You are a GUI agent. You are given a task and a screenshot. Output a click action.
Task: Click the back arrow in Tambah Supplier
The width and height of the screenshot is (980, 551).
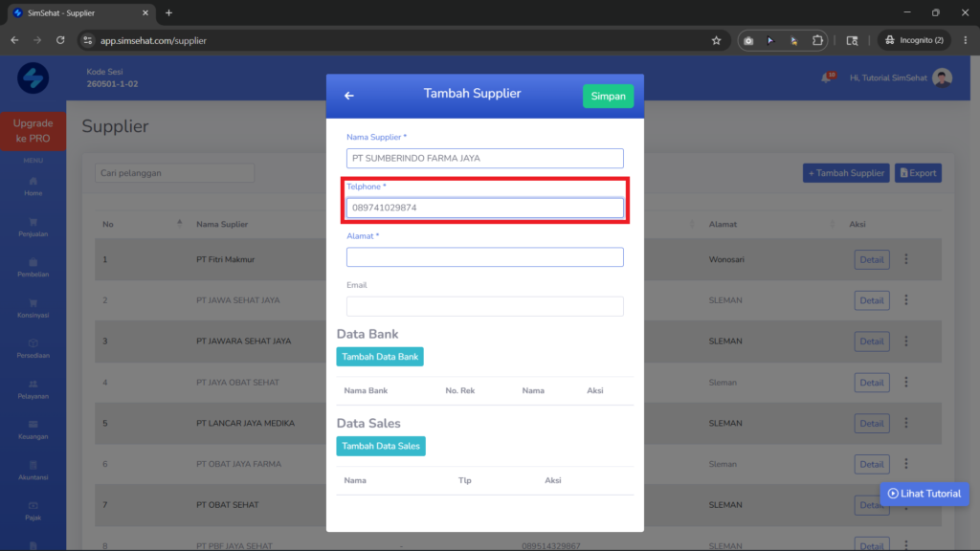tap(348, 96)
